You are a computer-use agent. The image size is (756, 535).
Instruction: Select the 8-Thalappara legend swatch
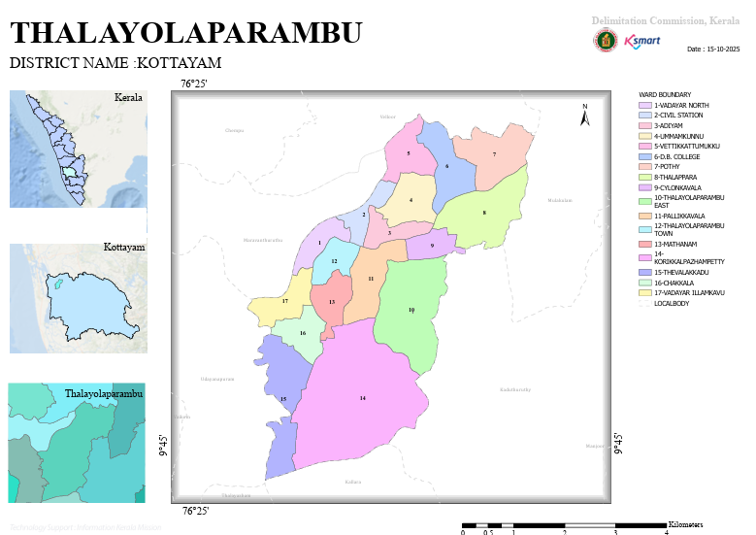point(645,177)
